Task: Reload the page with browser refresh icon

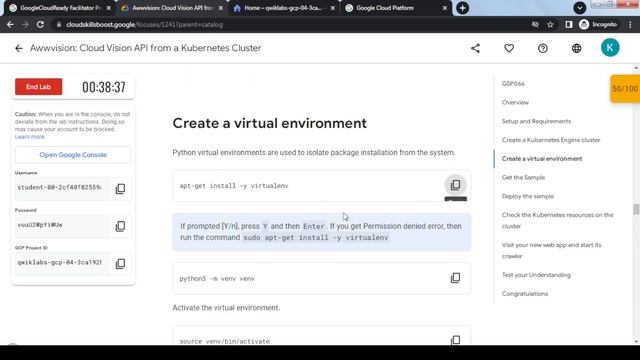Action: tap(40, 24)
